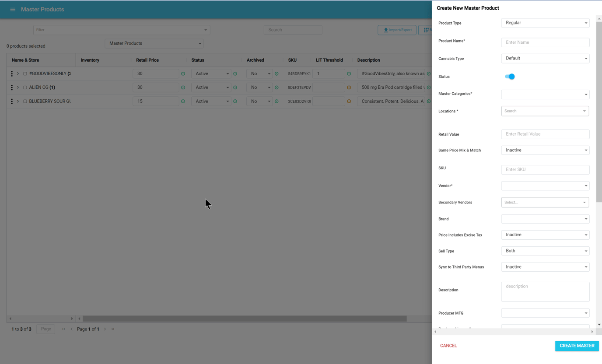Click green icon beside #GOODVIBESONLY LIT Threshold

pyautogui.click(x=349, y=74)
